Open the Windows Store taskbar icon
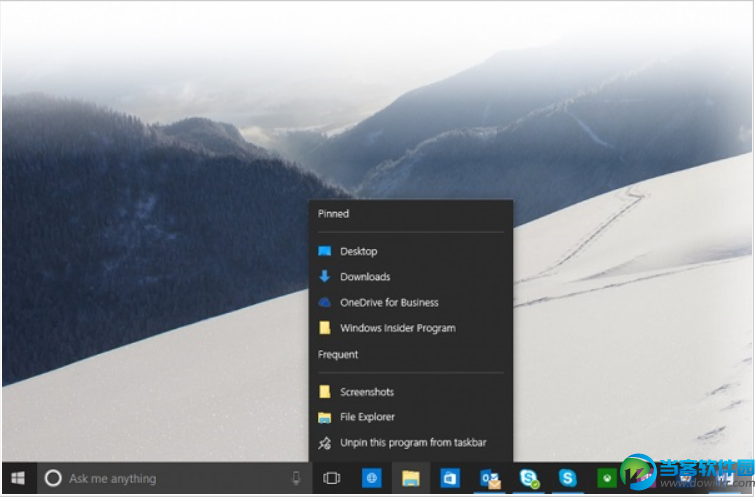The width and height of the screenshot is (756, 497). coord(450,478)
